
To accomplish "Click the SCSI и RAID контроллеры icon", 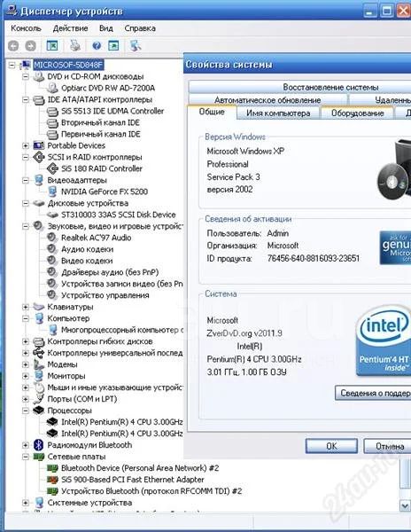I will pyautogui.click(x=39, y=157).
